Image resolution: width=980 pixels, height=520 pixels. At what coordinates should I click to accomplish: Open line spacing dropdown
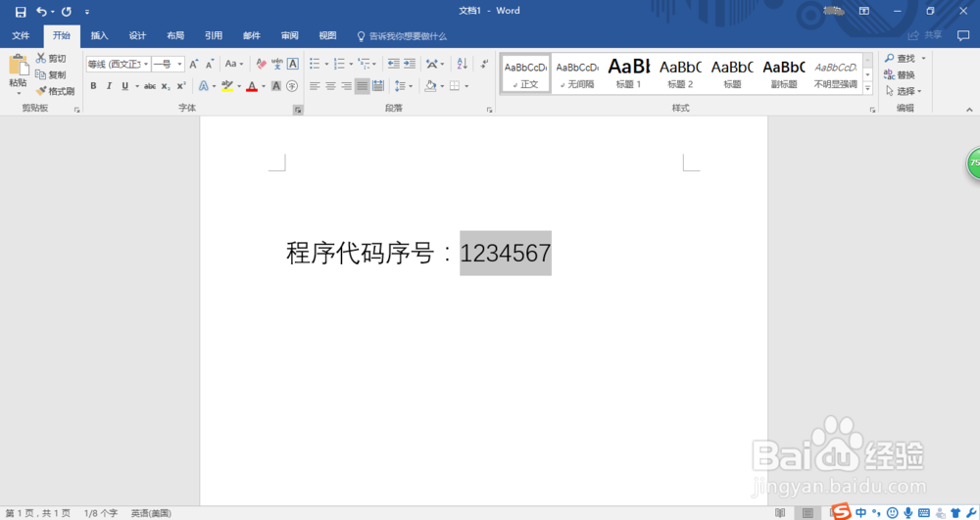(403, 86)
